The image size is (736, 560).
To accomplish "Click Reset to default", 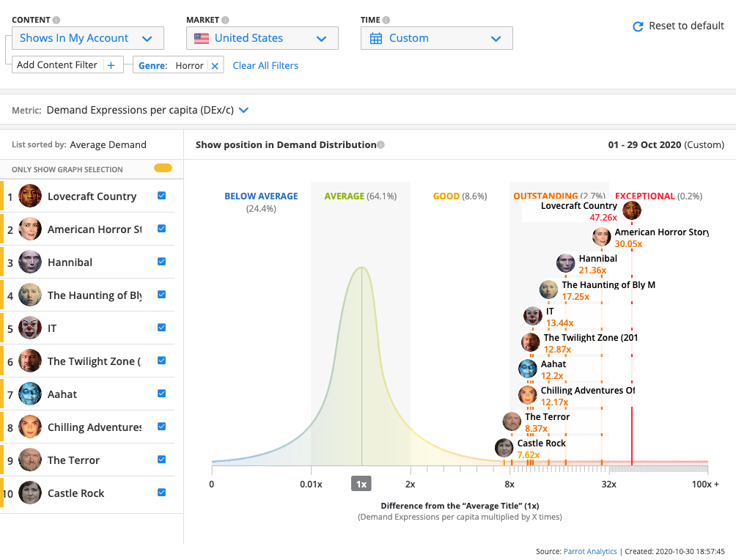I will 679,26.
